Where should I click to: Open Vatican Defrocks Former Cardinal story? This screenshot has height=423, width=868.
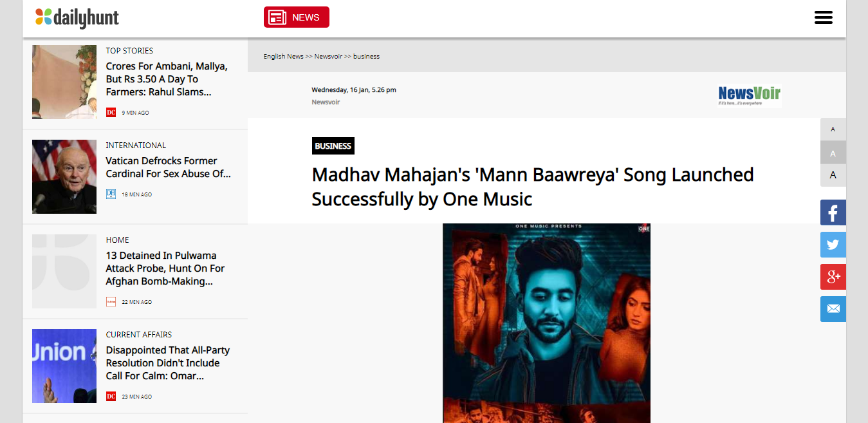point(168,167)
